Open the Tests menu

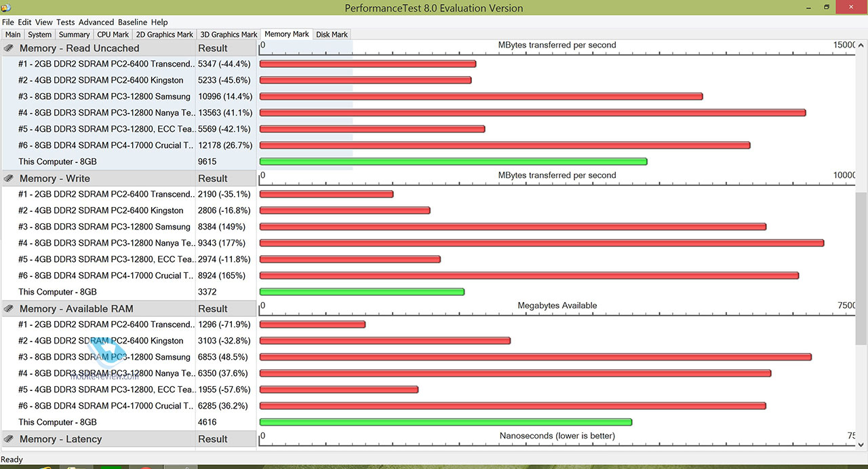point(66,22)
